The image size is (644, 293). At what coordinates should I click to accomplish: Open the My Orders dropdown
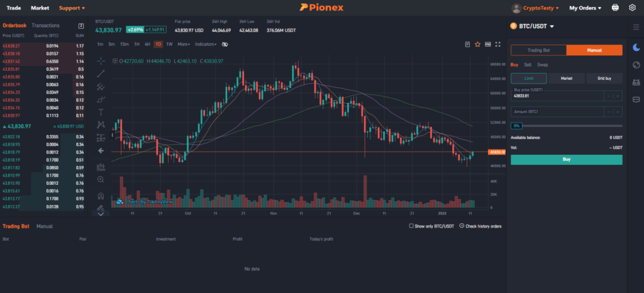[x=585, y=8]
